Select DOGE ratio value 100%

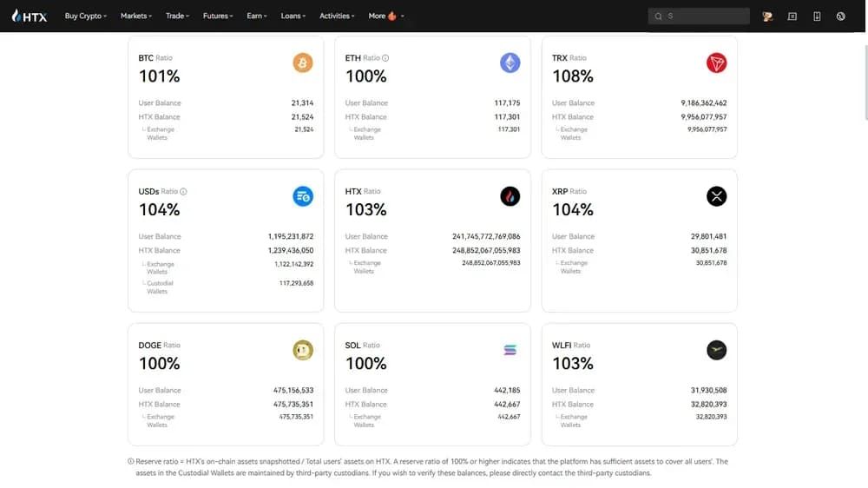(159, 364)
